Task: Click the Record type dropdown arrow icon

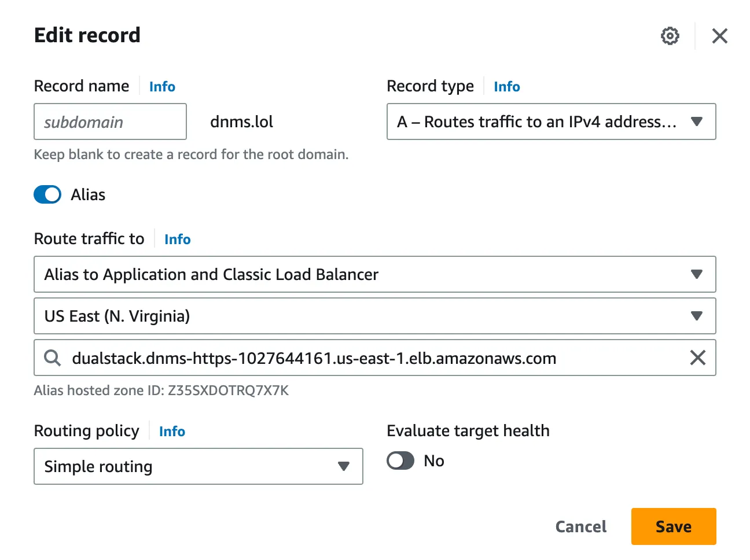Action: tap(697, 121)
